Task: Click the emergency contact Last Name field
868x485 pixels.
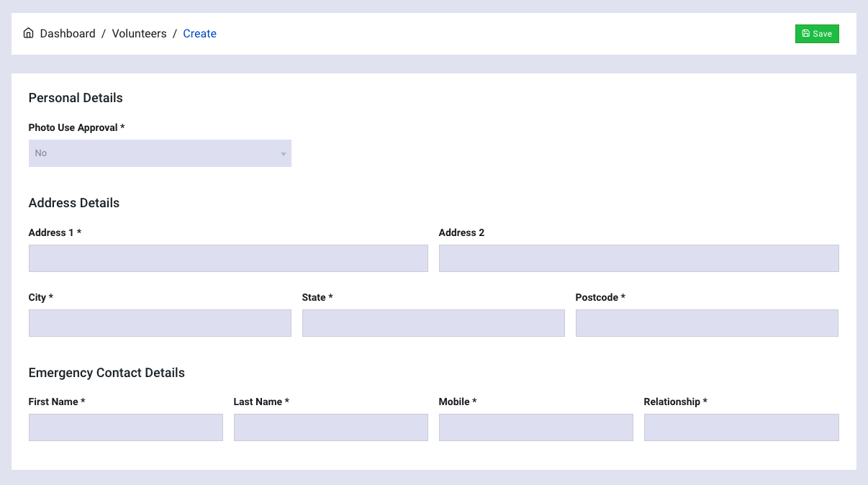Action: (x=331, y=427)
